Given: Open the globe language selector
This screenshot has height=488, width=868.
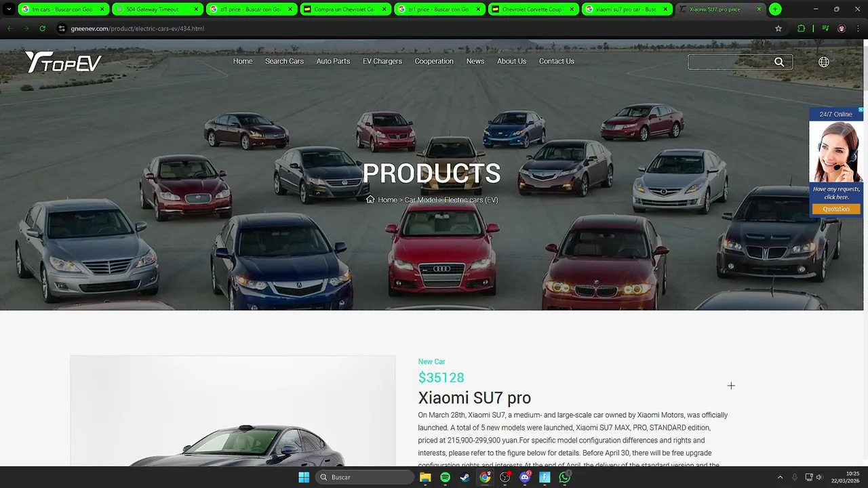Looking at the screenshot, I should 823,62.
